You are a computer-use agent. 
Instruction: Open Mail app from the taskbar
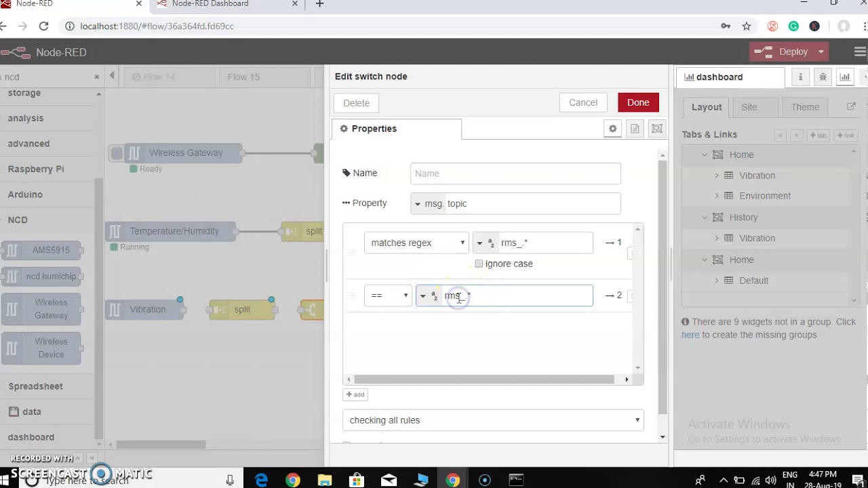389,481
